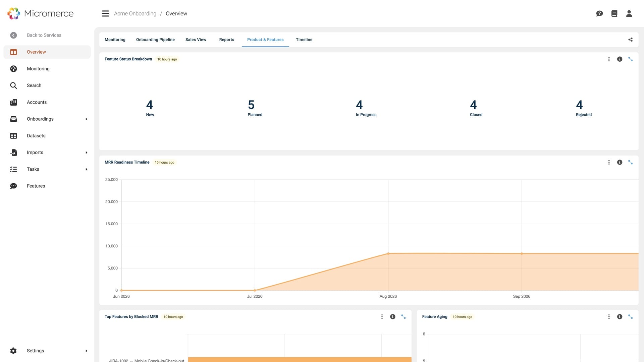
Task: Click the Overview sidebar icon
Action: tap(13, 52)
